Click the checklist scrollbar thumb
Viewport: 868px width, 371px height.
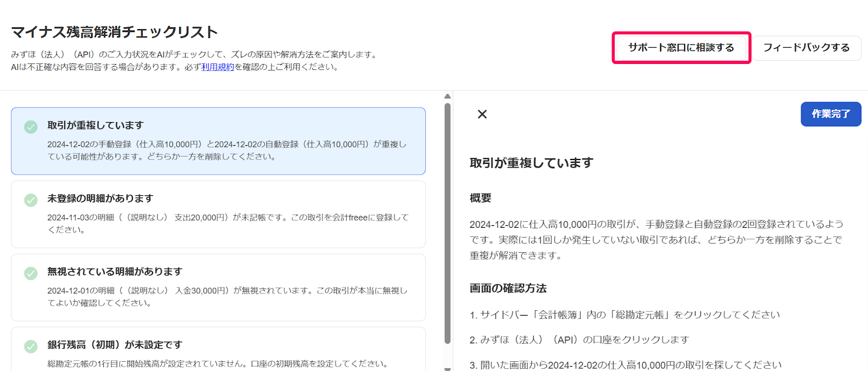(448, 223)
